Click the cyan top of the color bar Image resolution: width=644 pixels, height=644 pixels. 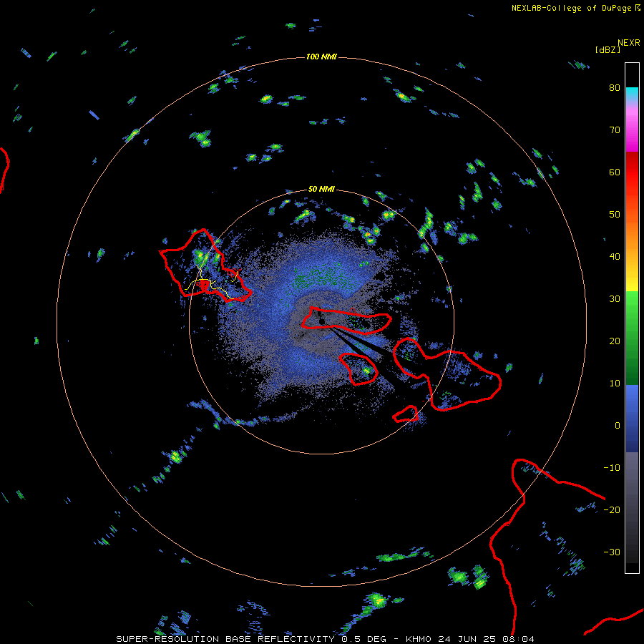tap(632, 94)
